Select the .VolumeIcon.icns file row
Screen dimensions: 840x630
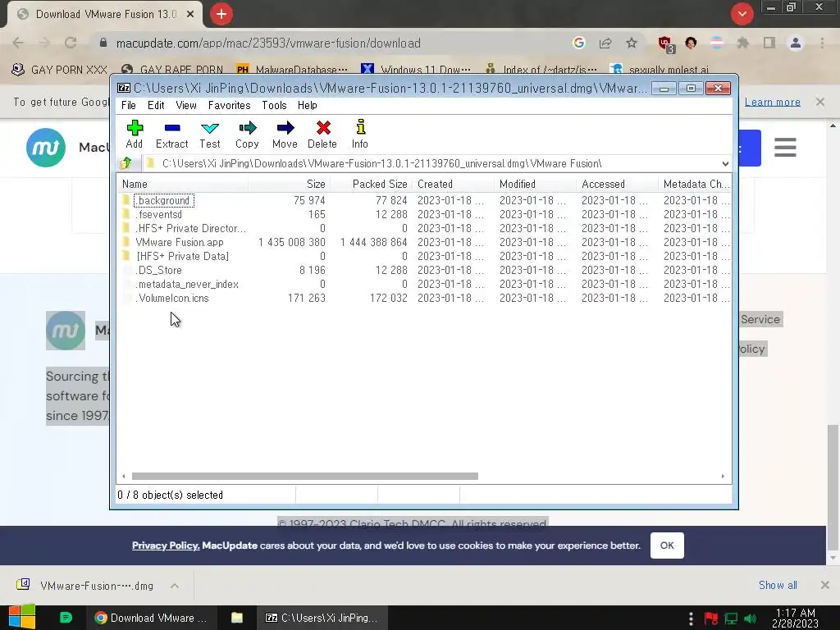pyautogui.click(x=424, y=298)
